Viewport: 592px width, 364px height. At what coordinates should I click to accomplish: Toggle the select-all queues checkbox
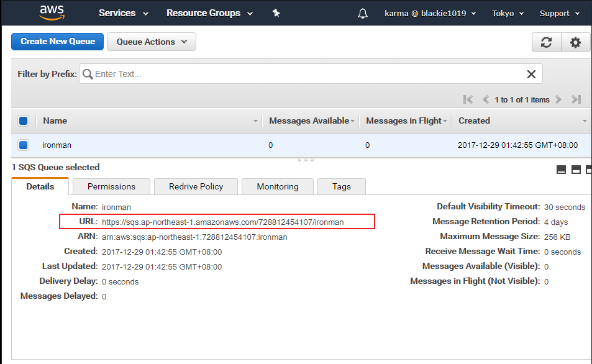[x=24, y=121]
